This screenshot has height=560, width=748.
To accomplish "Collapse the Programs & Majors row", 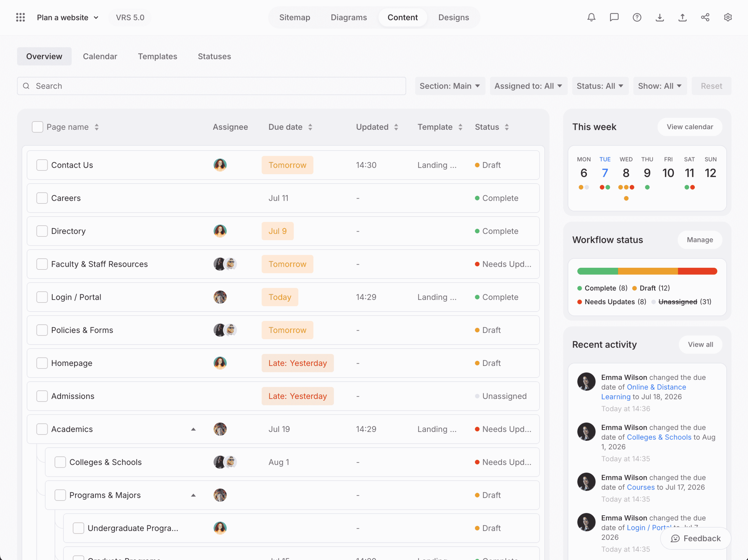I will (x=193, y=495).
